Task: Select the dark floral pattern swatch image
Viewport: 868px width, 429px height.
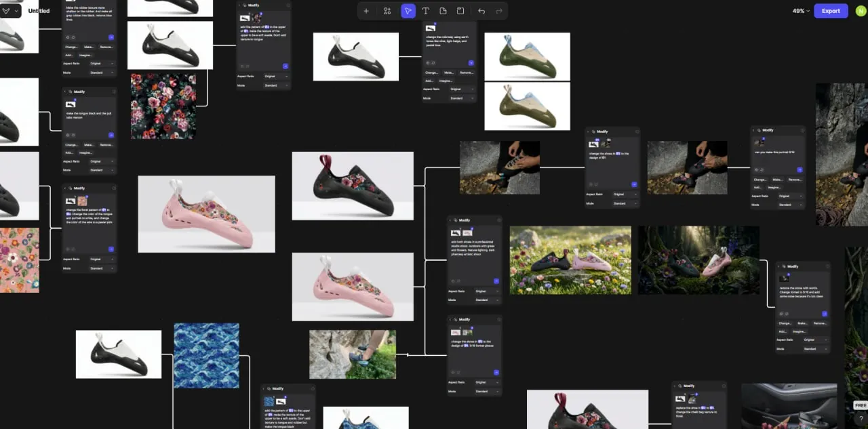Action: coord(163,106)
